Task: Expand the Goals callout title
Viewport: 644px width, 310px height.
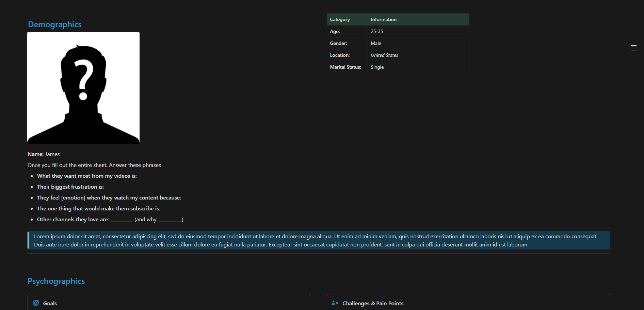Action: point(50,303)
